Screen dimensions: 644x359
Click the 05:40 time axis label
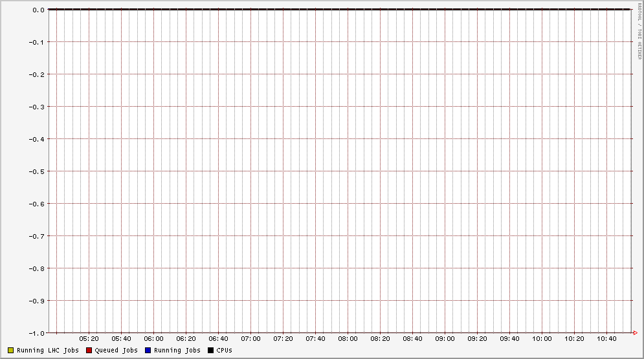(122, 339)
